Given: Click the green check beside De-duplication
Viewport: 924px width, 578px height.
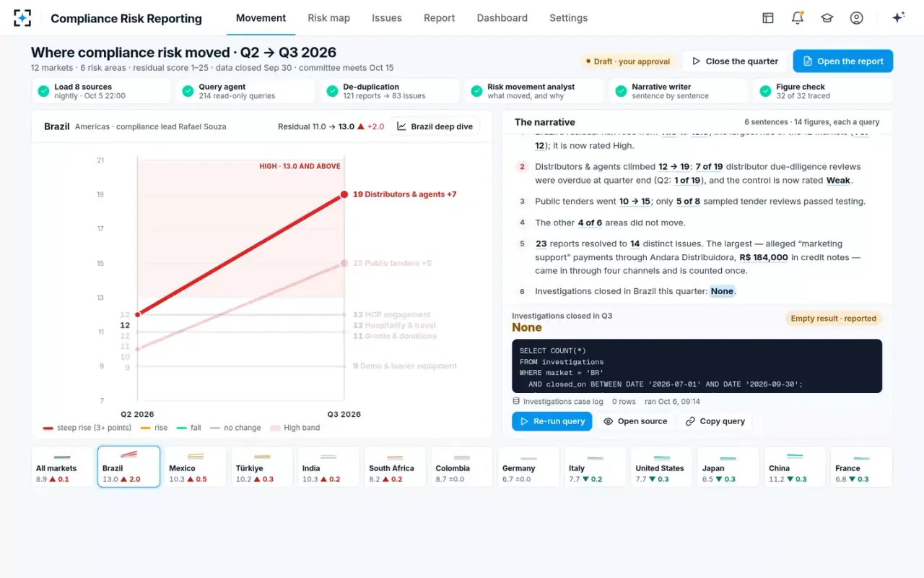Looking at the screenshot, I should (332, 91).
